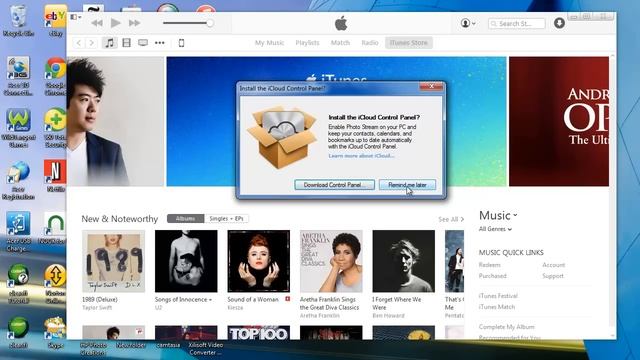
Task: Select the Music note library icon
Action: 110,43
